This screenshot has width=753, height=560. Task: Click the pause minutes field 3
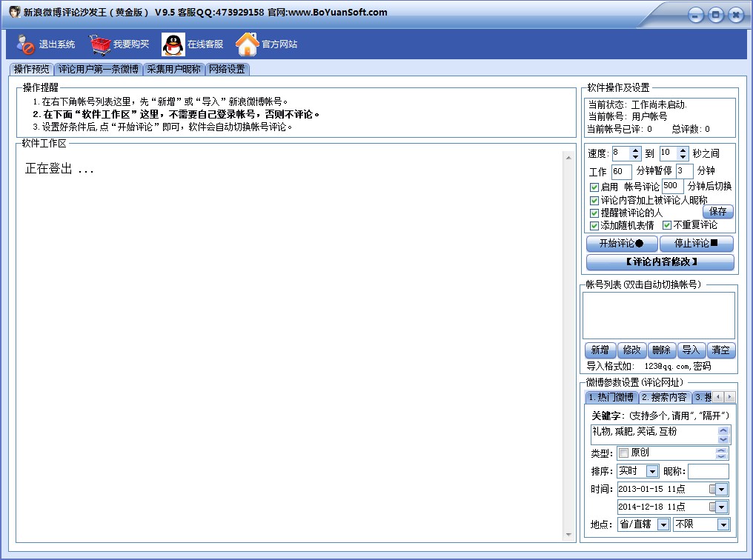684,171
